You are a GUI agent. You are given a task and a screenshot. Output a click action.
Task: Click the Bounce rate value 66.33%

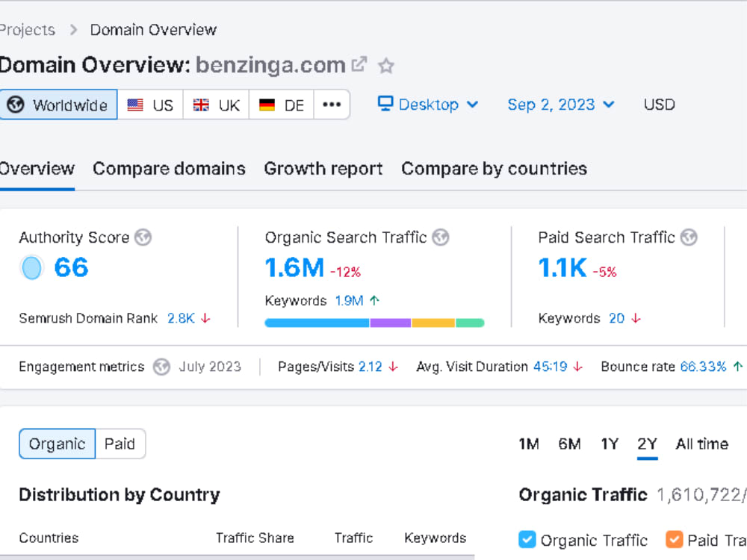(x=703, y=367)
